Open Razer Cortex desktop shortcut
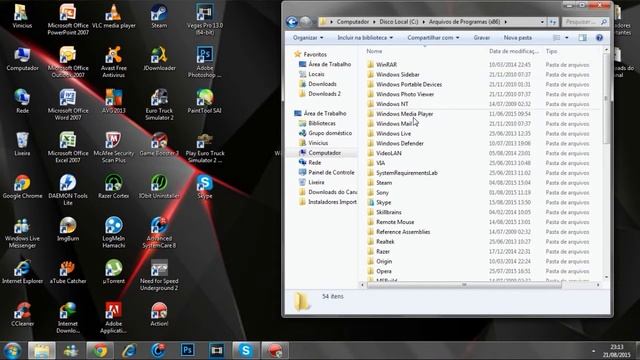640x360 pixels. [113, 187]
